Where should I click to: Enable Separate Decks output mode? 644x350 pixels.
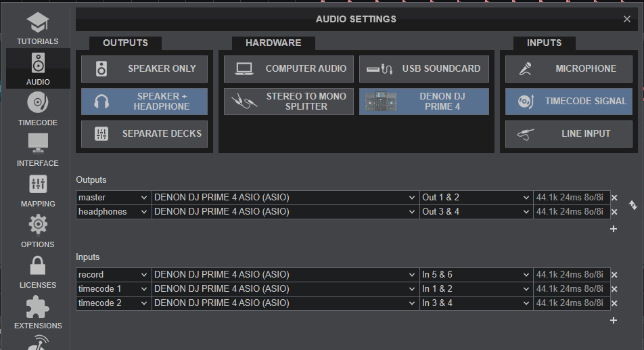[x=144, y=133]
